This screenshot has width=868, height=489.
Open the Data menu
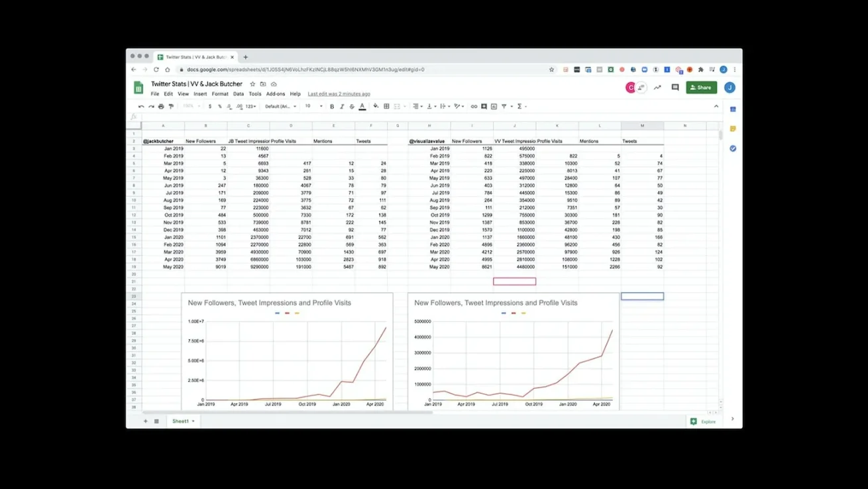point(239,94)
